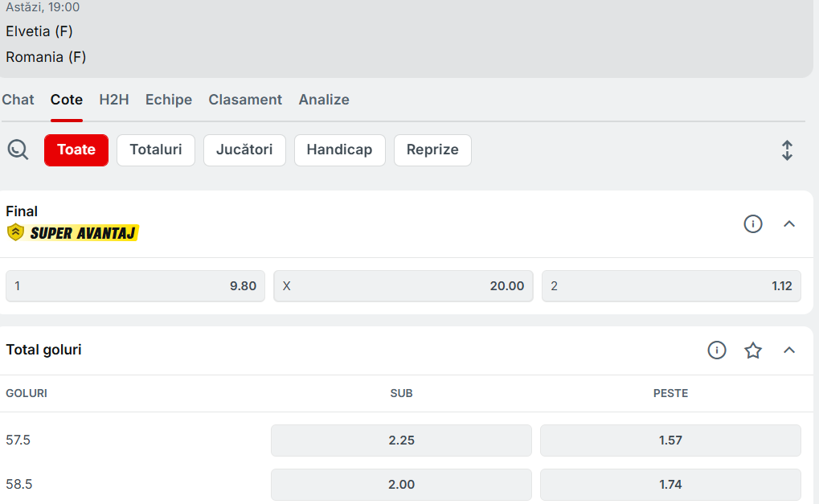Bet Peste 58.5 goals at 1.74
The image size is (819, 504).
tap(670, 485)
